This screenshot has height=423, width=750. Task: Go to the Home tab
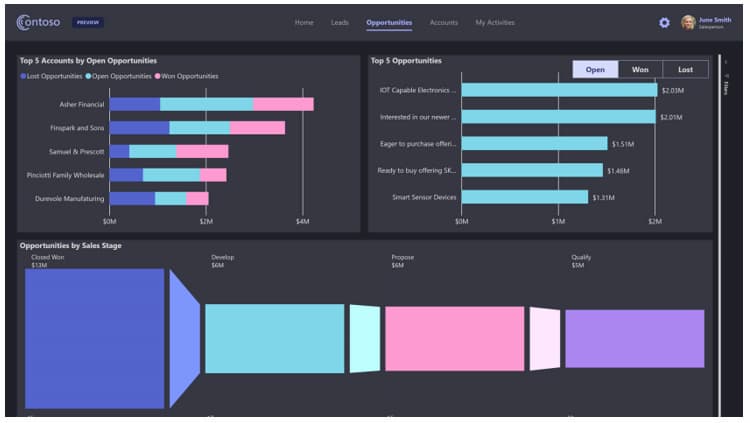[x=304, y=22]
